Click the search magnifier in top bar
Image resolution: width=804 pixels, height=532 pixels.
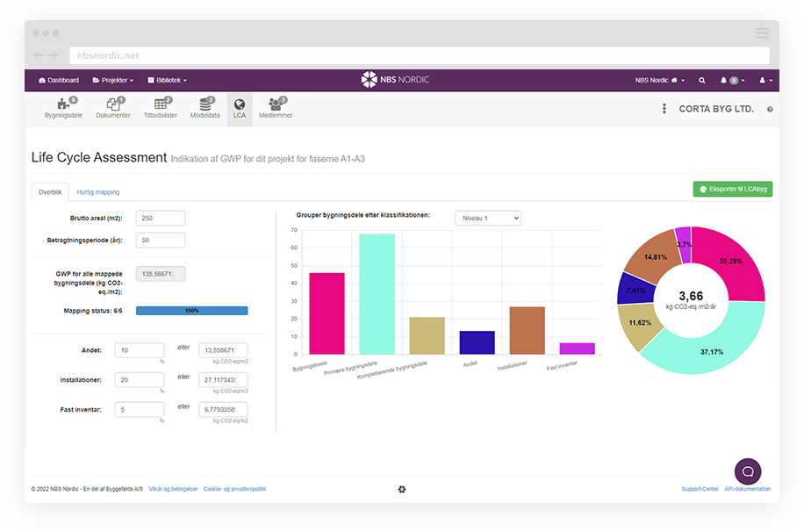click(x=701, y=80)
